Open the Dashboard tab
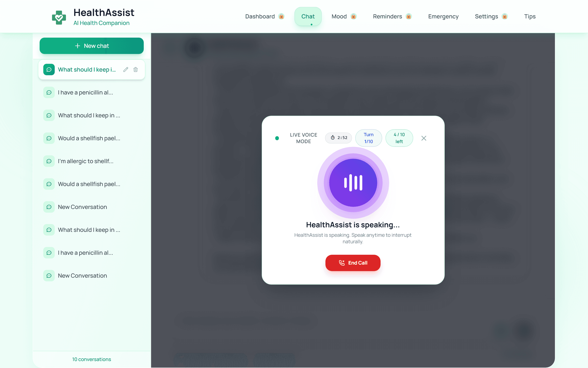 (x=265, y=16)
